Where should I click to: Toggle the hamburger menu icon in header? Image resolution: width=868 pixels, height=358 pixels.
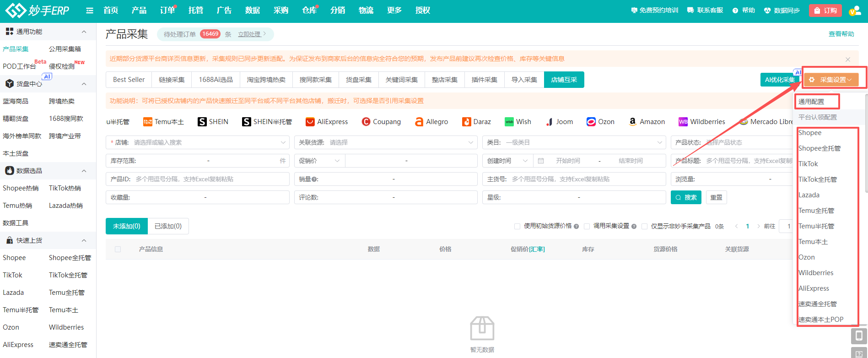coord(90,11)
